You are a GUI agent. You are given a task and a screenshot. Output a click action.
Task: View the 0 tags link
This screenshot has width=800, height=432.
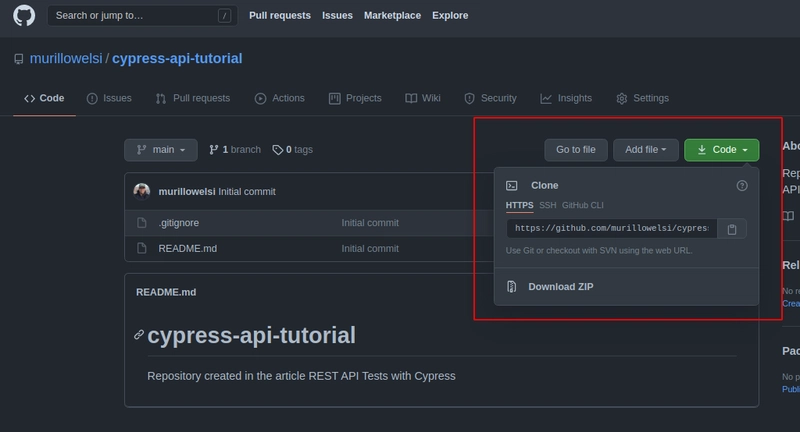coord(292,150)
